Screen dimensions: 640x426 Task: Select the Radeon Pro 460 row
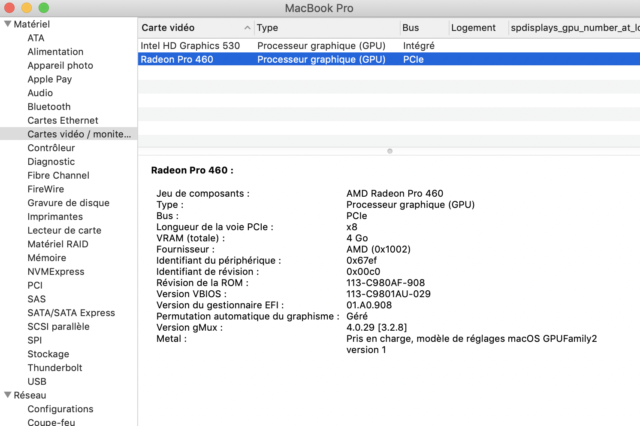click(x=389, y=60)
